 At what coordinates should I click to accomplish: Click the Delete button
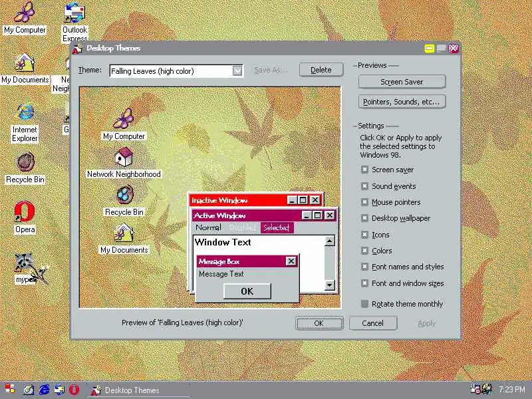point(321,70)
